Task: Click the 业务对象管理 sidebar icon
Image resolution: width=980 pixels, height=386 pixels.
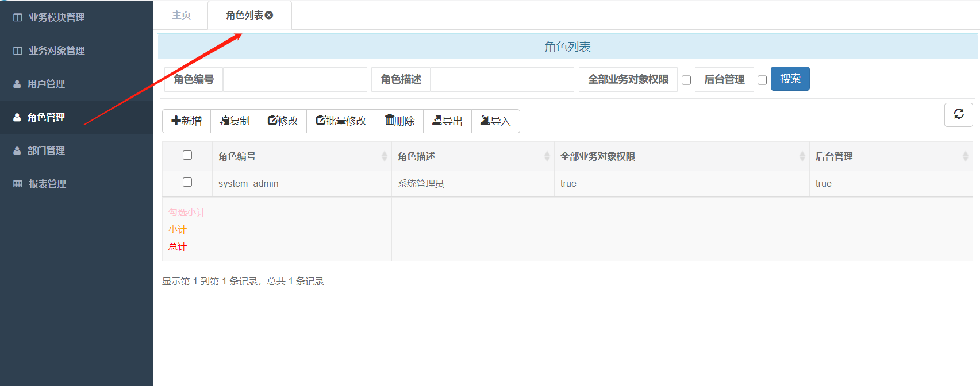Action: point(18,51)
